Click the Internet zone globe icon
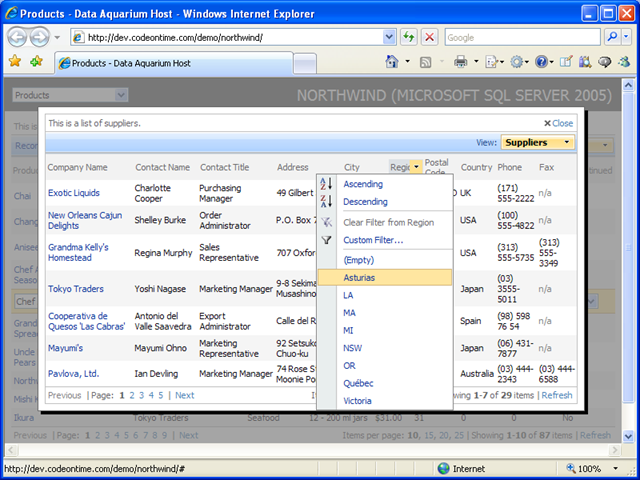Screen dimensions: 640x480 tap(443, 468)
